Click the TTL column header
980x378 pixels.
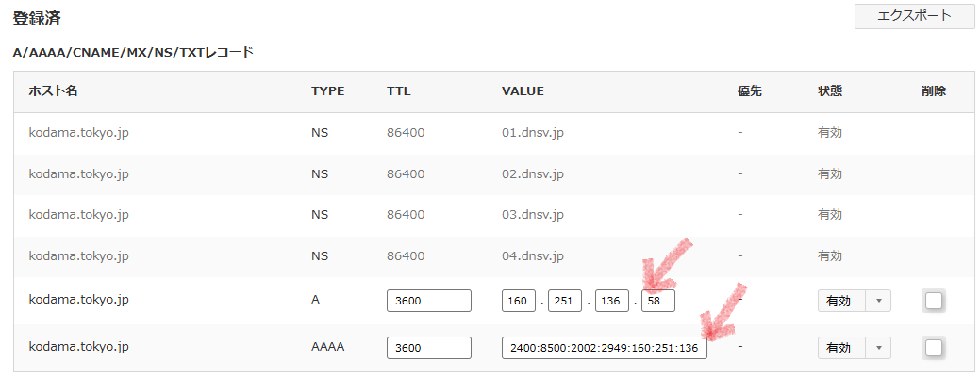pyautogui.click(x=399, y=91)
